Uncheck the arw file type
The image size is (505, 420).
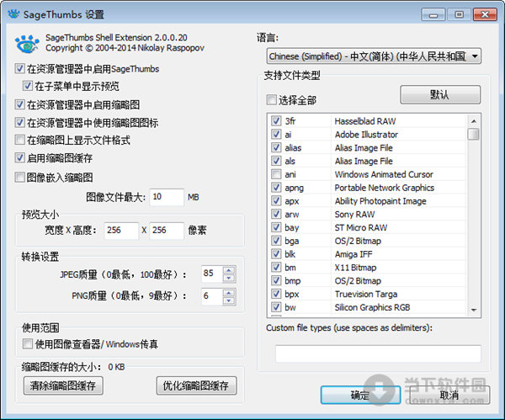(x=276, y=214)
